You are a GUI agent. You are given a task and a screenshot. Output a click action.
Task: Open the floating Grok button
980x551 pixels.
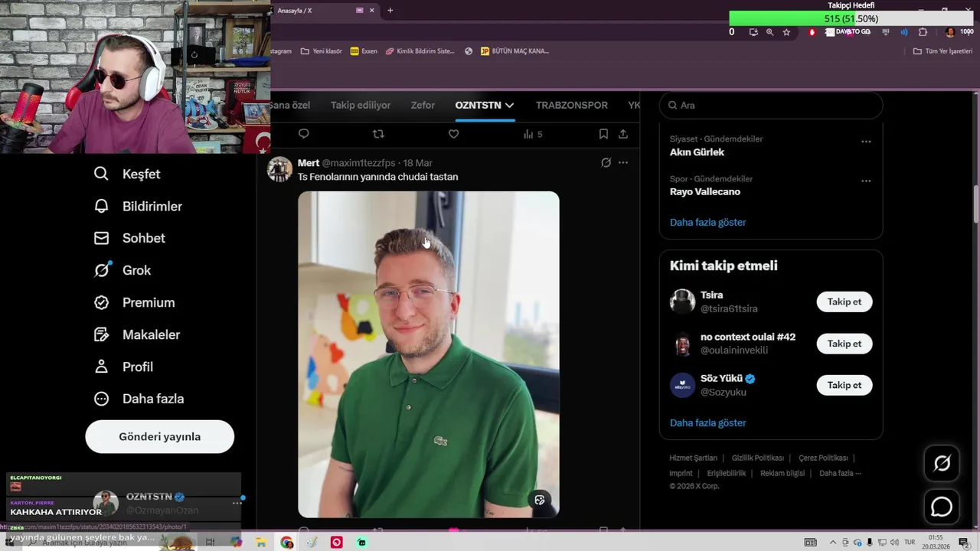[942, 463]
